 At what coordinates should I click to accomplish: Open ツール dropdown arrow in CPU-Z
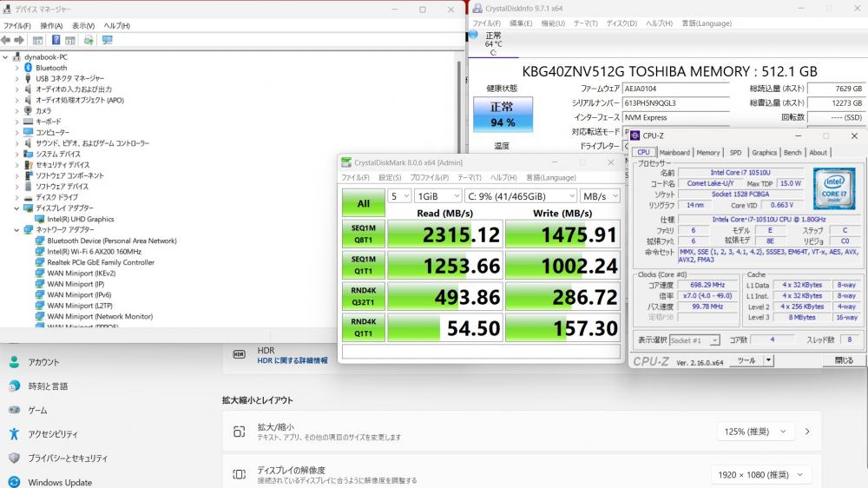coord(768,360)
